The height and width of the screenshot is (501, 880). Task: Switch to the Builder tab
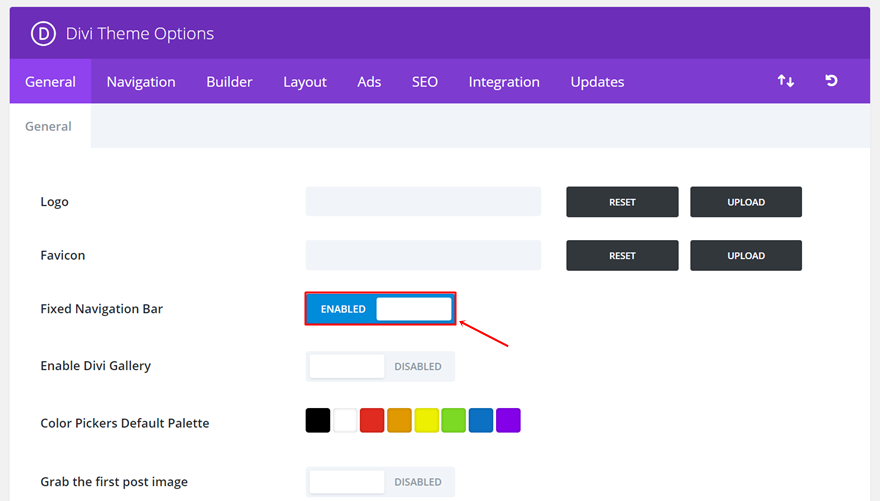pyautogui.click(x=229, y=82)
